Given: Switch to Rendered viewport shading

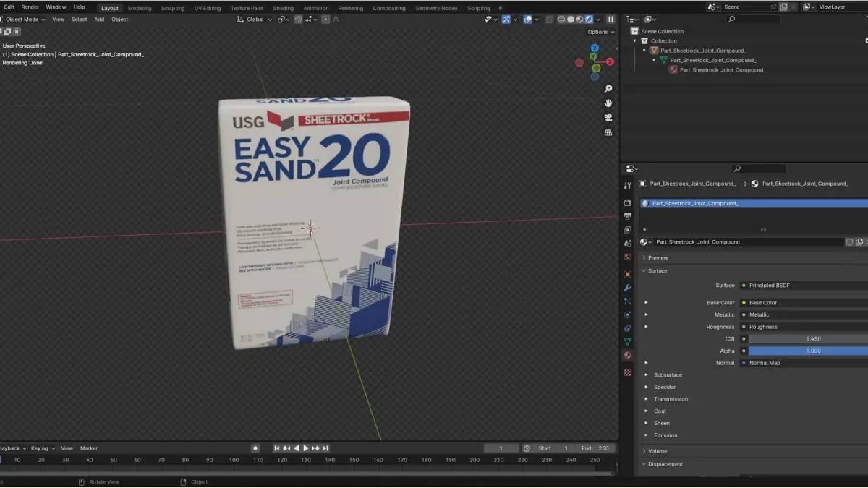Looking at the screenshot, I should (590, 20).
